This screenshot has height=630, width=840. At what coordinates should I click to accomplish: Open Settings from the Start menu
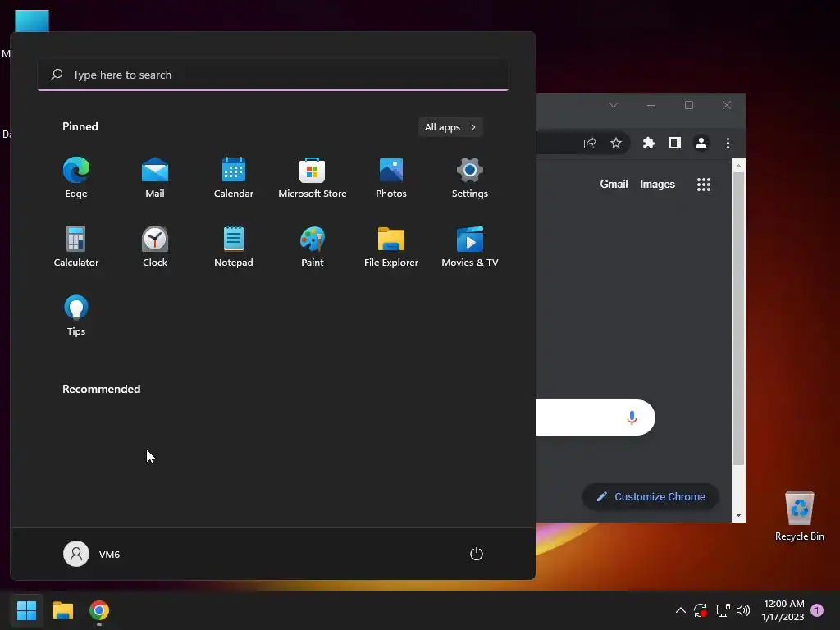470,177
